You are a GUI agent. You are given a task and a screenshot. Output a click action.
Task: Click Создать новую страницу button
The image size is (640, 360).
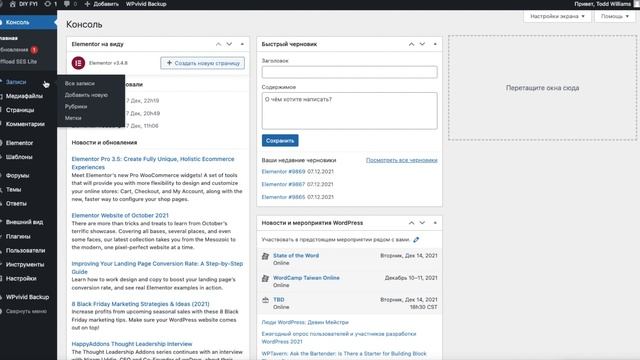pos(202,63)
